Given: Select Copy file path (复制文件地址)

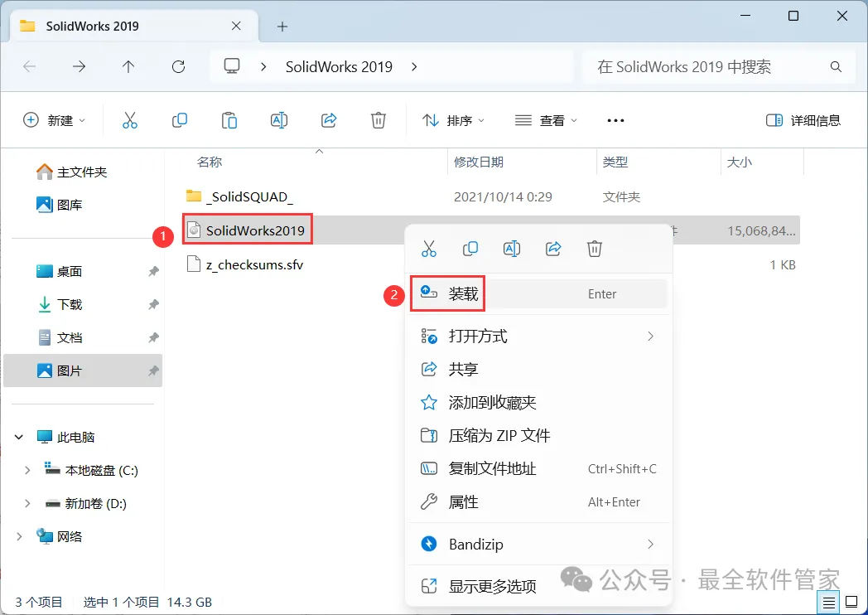Looking at the screenshot, I should 538,469.
